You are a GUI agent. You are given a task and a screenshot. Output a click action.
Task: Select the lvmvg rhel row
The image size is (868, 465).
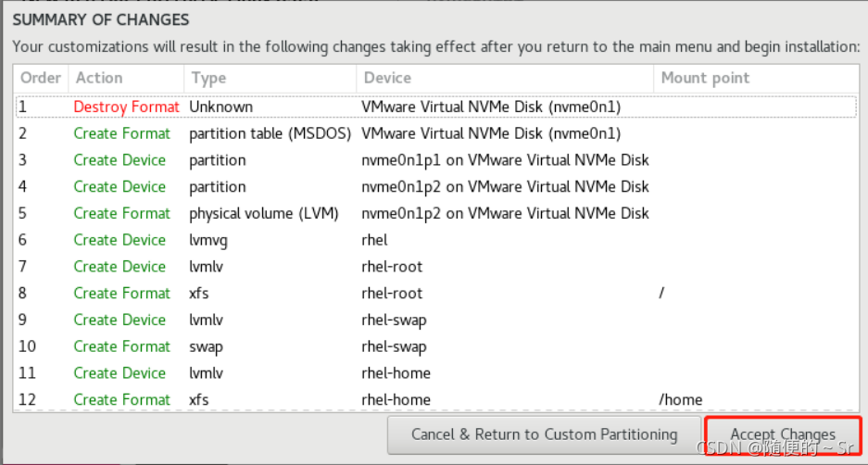(436, 240)
